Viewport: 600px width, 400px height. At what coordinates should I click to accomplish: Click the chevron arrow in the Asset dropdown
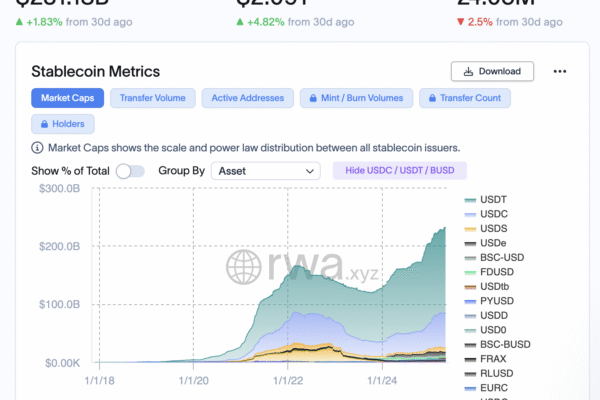[310, 171]
